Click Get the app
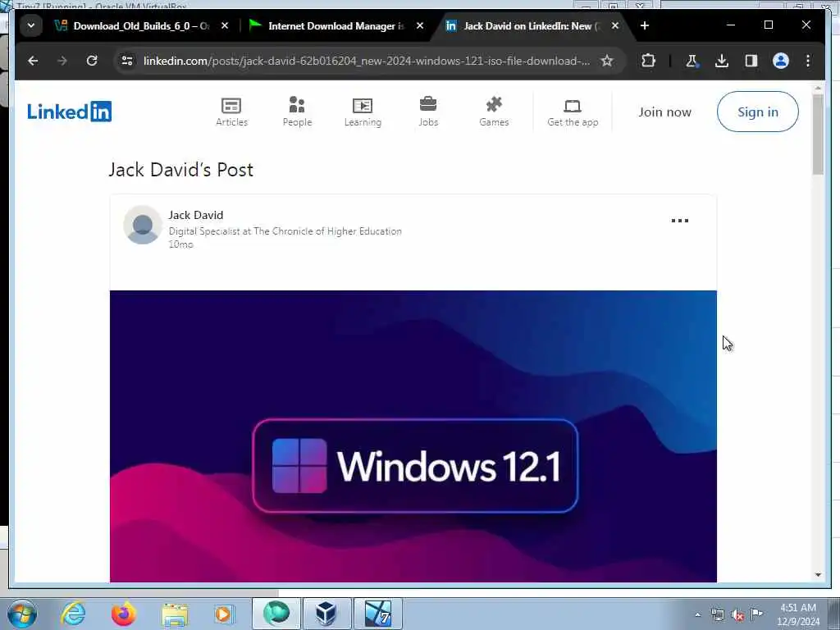The image size is (840, 630). [573, 112]
